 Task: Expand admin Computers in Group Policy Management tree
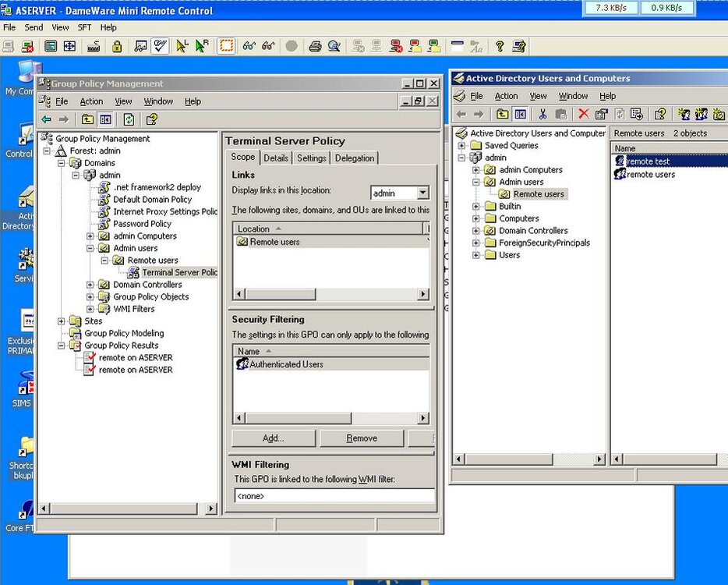pos(90,236)
